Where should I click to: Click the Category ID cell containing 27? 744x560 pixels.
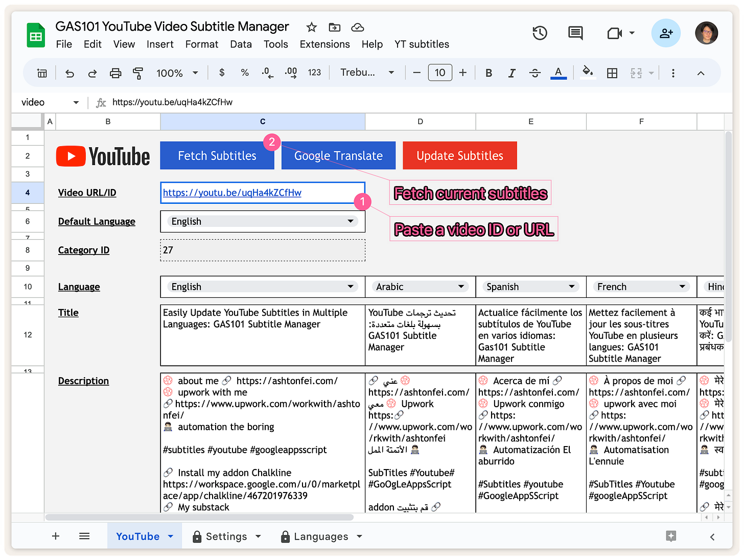[x=263, y=250]
